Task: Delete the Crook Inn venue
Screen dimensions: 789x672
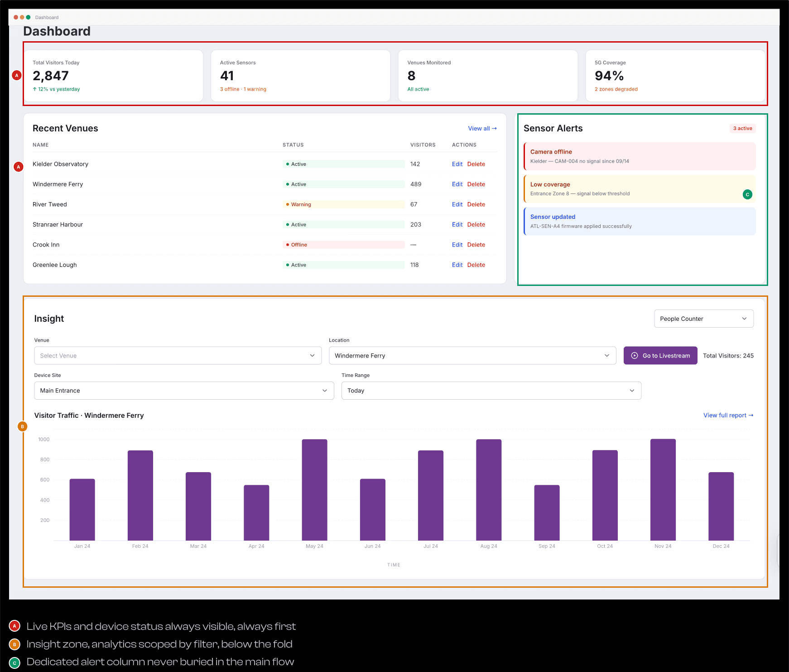Action: 476,245
